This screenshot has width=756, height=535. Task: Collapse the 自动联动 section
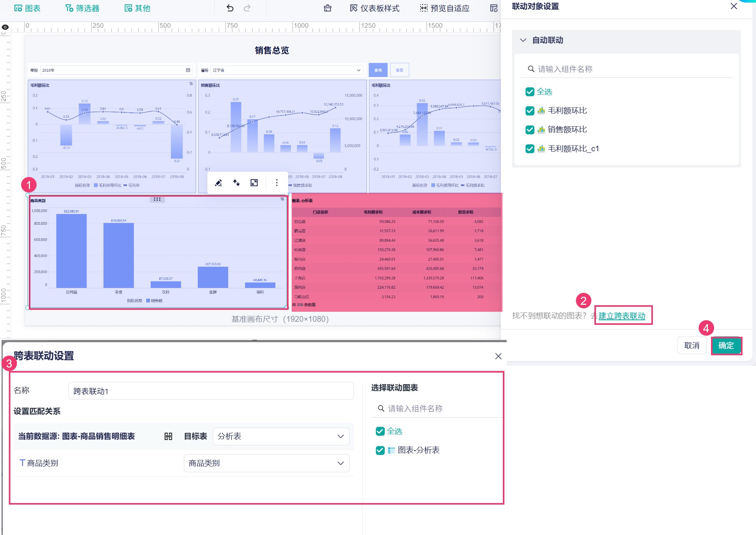523,40
